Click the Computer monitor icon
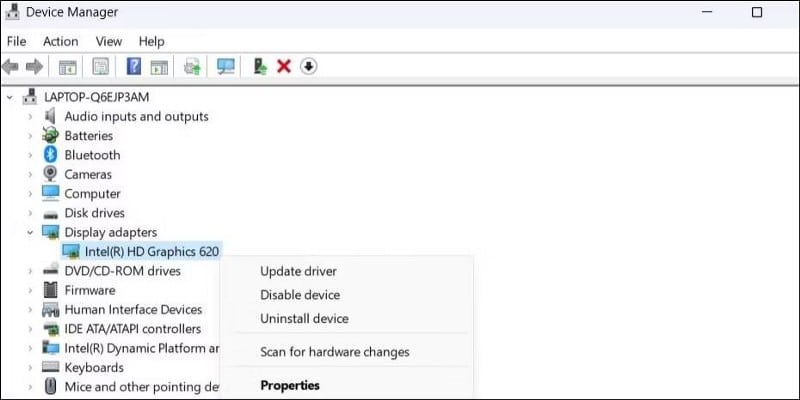The image size is (800, 400). point(50,193)
